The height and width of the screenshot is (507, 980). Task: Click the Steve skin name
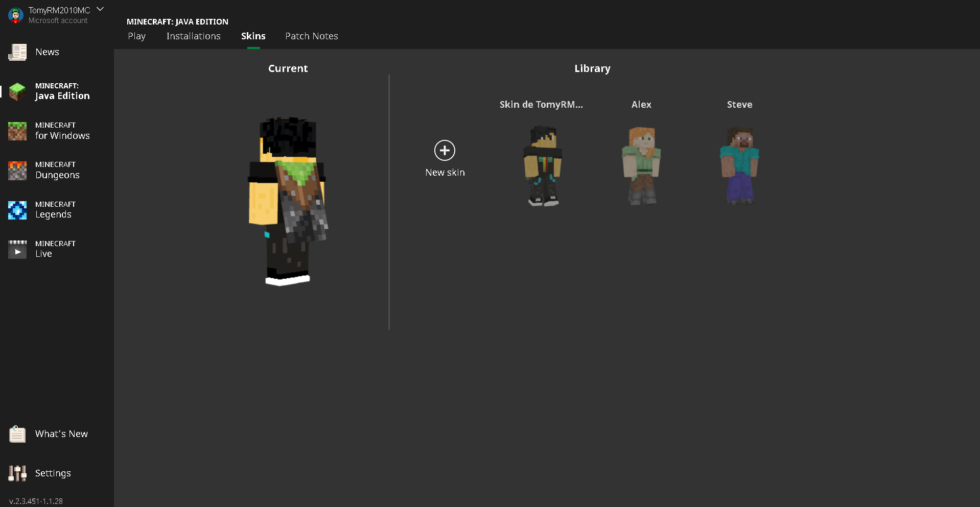pyautogui.click(x=739, y=105)
